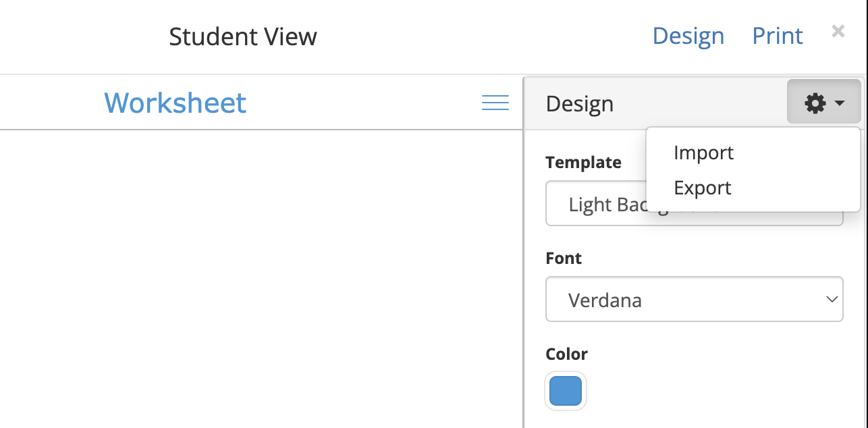Expand the Font dropdown chevron
The height and width of the screenshot is (428, 868).
pyautogui.click(x=831, y=299)
